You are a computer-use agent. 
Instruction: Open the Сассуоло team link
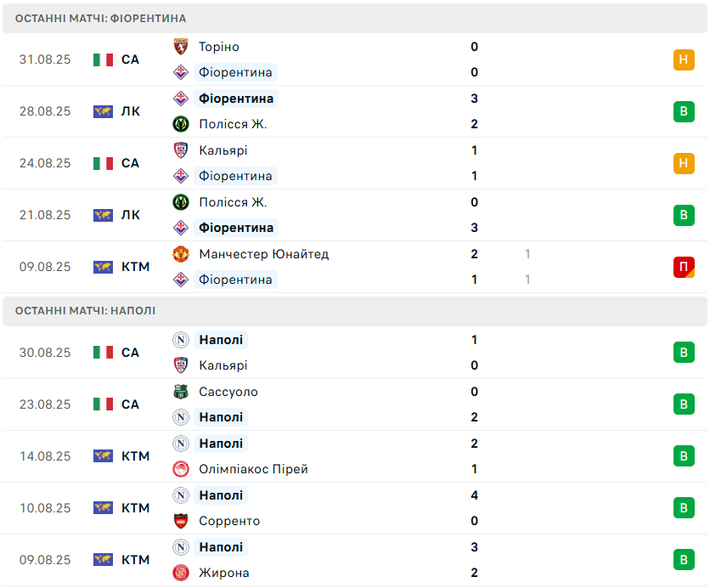click(228, 392)
